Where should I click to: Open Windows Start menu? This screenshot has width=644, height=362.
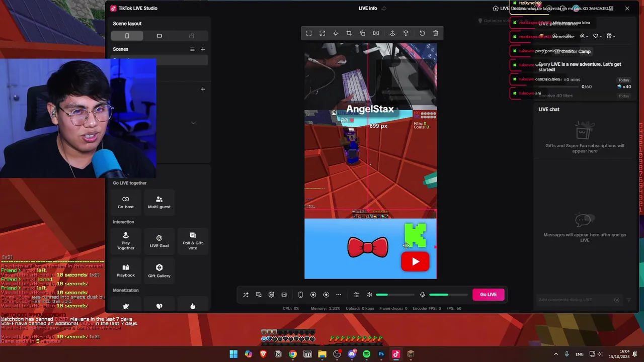point(233,354)
